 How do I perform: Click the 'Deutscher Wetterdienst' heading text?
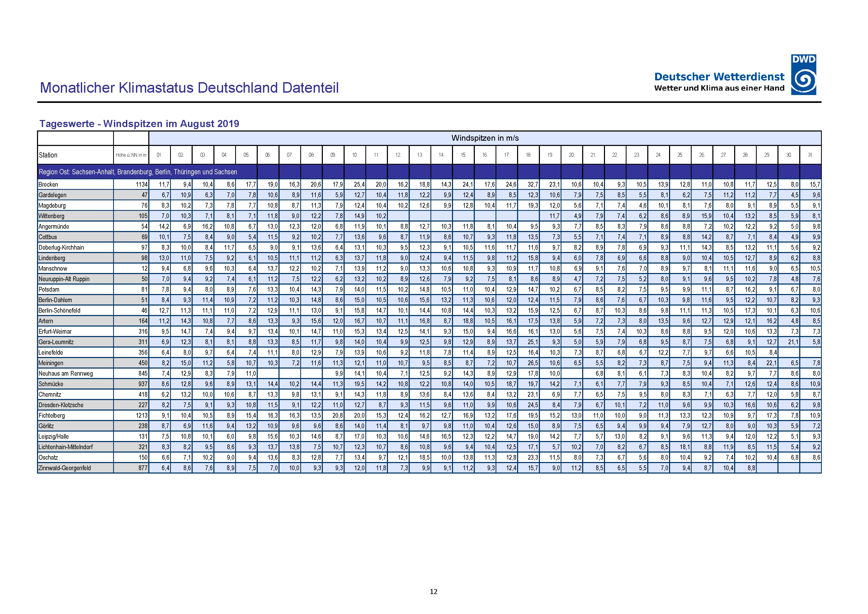719,76
